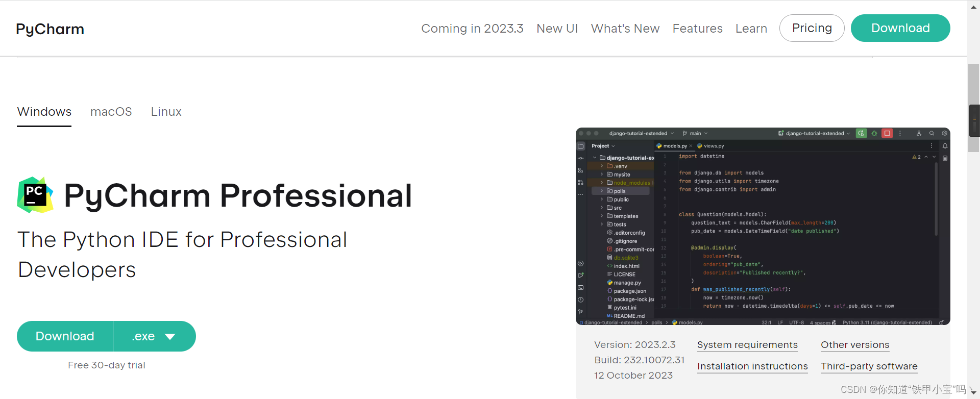Click the Commit tool window icon
This screenshot has width=980, height=399.
pos(581,158)
